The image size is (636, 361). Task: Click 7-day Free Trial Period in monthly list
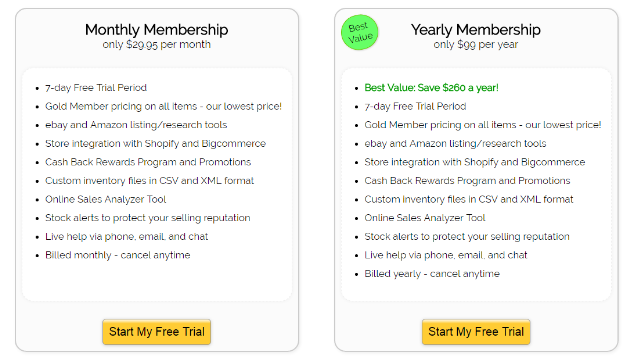click(96, 88)
